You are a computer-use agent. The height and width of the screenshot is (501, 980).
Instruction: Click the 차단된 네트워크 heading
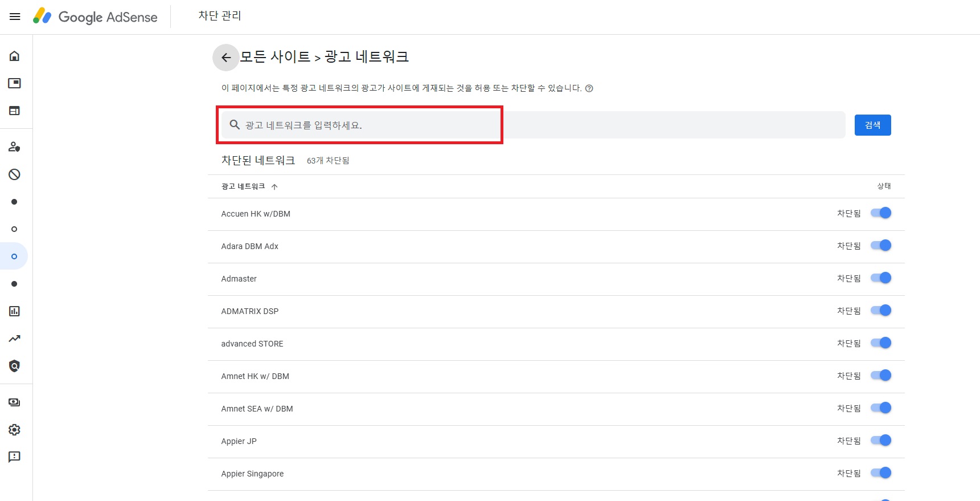(x=258, y=160)
